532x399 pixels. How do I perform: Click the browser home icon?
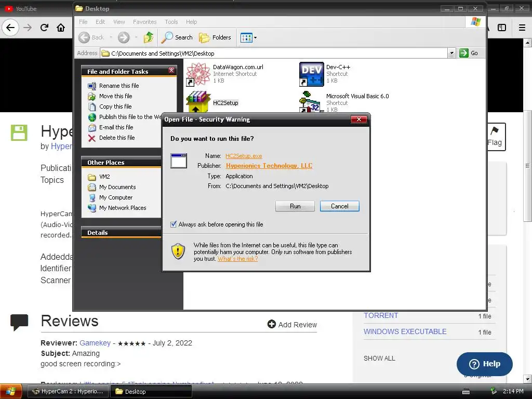(x=61, y=28)
